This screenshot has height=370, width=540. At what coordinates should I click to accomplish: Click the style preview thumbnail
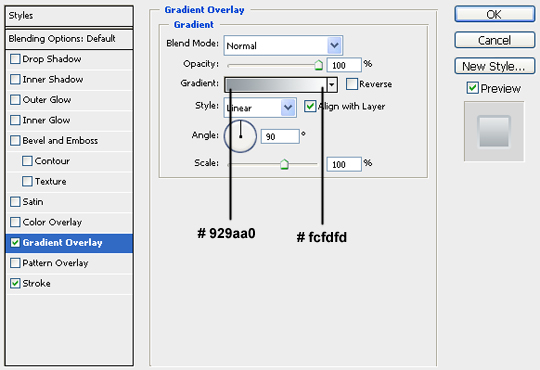494,131
